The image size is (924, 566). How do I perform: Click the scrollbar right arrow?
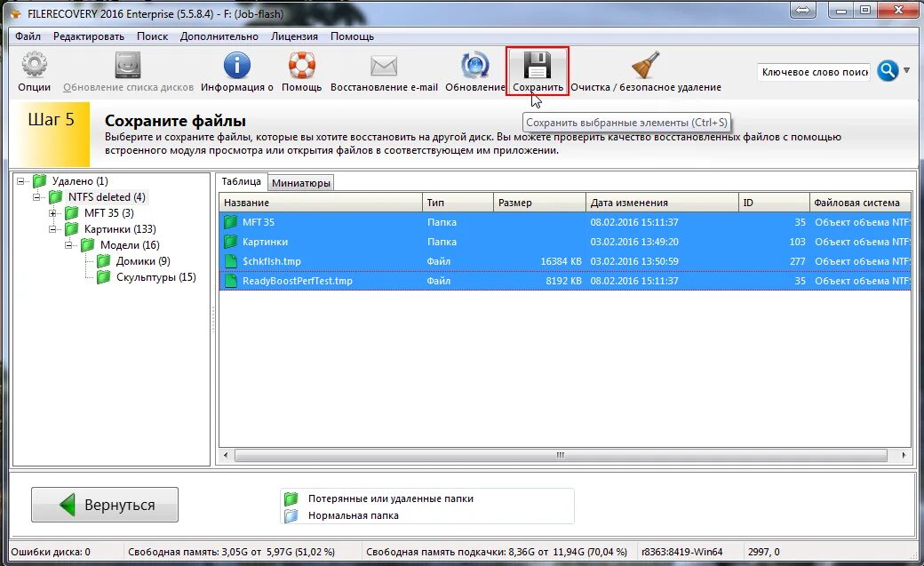click(904, 455)
